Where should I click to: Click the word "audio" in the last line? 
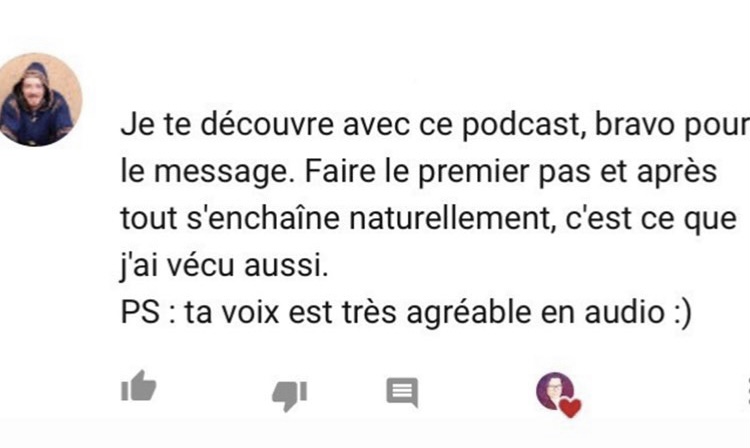point(624,312)
